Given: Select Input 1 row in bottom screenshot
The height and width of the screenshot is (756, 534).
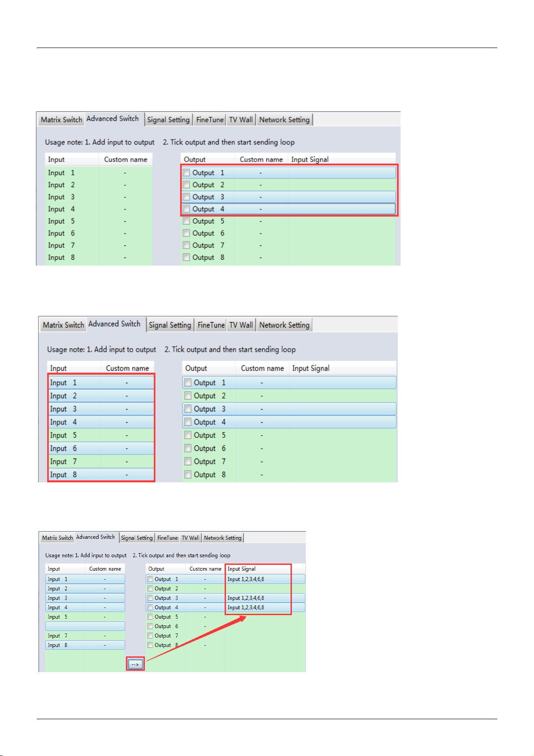Looking at the screenshot, I should point(85,579).
